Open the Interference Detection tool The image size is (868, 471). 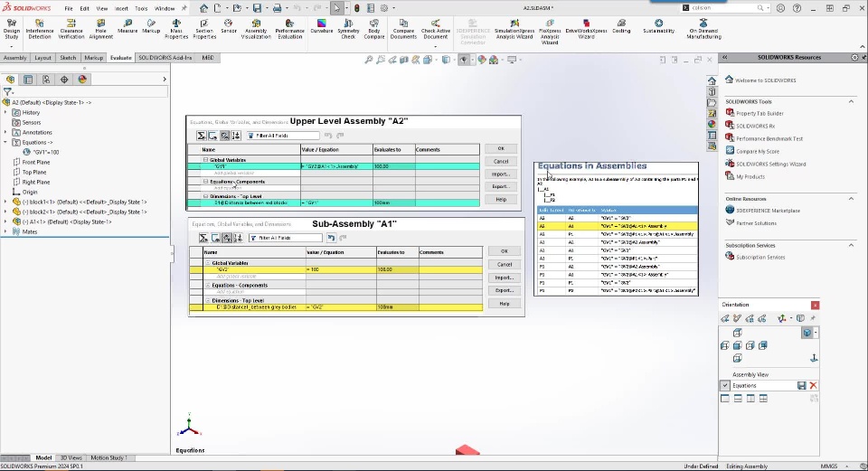point(39,29)
